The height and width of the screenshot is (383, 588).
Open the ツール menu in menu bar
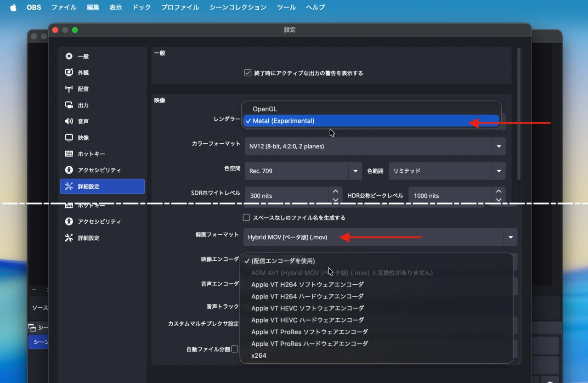coord(286,7)
